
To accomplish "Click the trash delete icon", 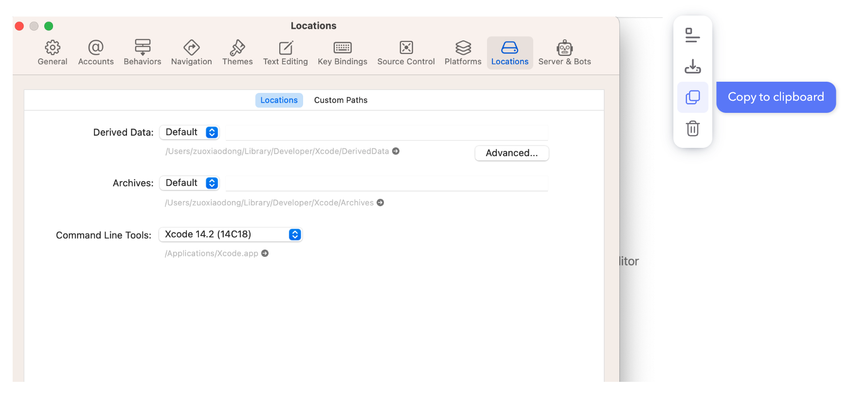I will pyautogui.click(x=693, y=128).
